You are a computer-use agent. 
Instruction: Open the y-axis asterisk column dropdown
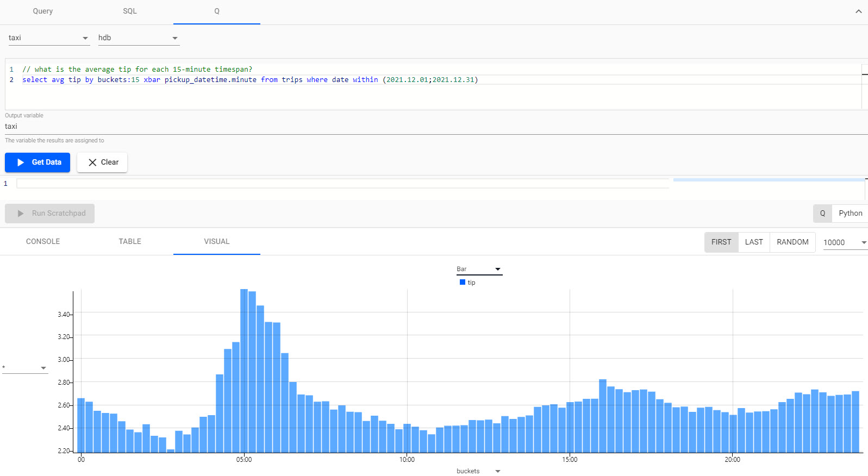(25, 368)
